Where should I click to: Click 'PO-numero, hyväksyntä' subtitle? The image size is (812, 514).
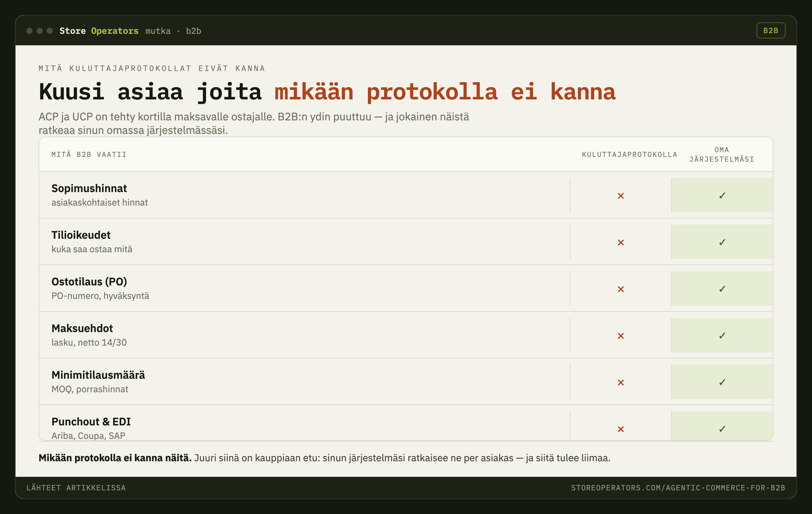coord(100,296)
